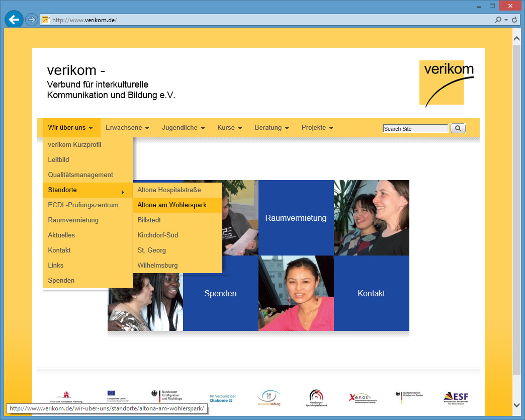Screen dimensions: 525x420
Task: Expand the Projekte navigation dropdown
Action: (x=317, y=128)
